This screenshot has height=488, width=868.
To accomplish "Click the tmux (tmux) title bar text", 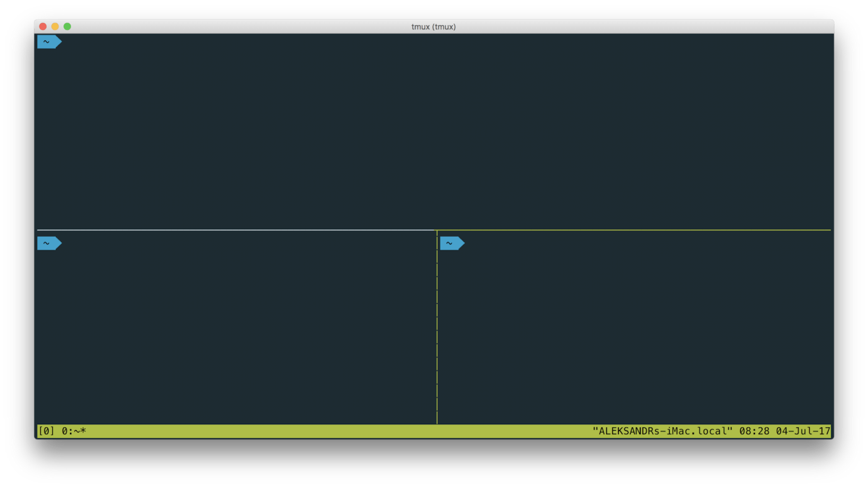I will point(433,27).
